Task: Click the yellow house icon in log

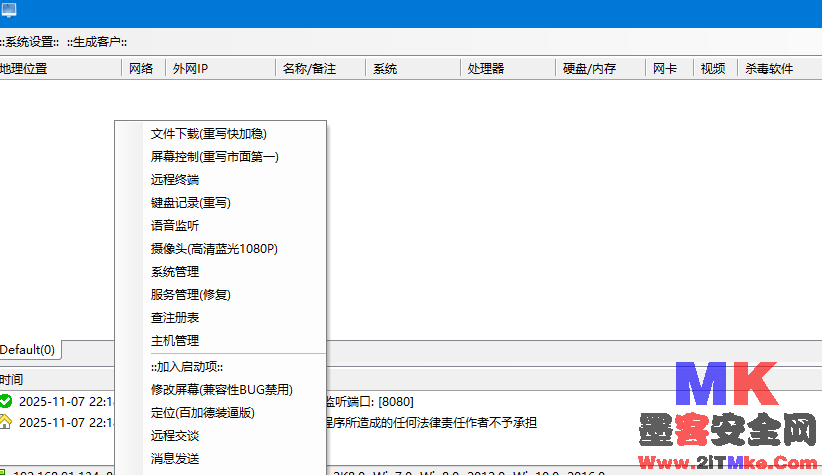Action: pos(6,422)
